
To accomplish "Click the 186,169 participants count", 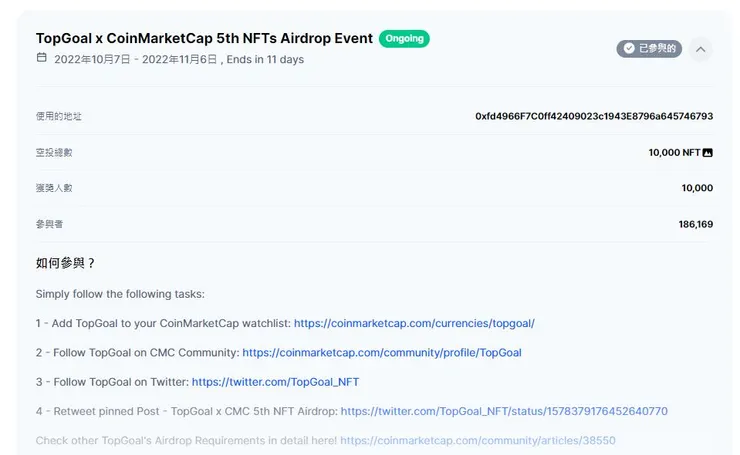I will [x=696, y=224].
